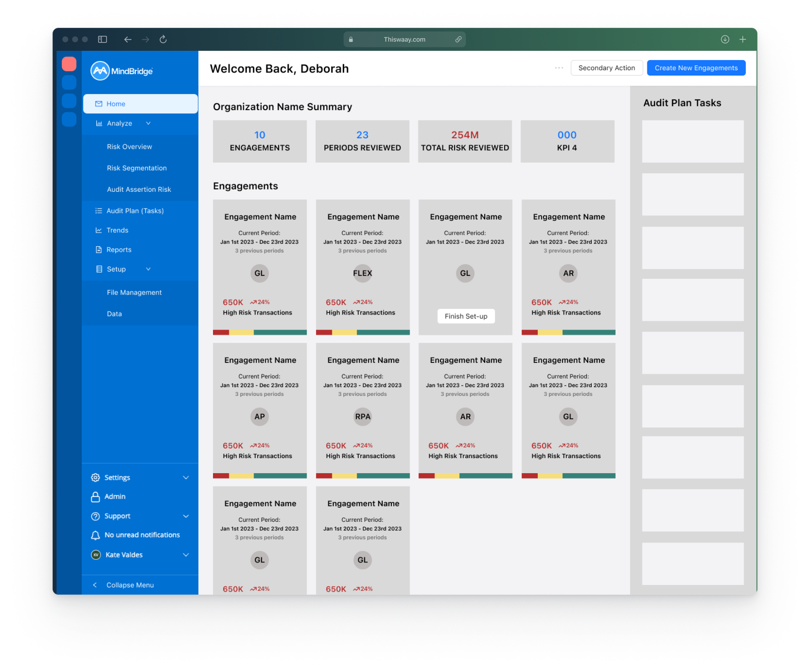Click the copy link icon in address bar
Screen dimensions: 810x672
click(458, 39)
